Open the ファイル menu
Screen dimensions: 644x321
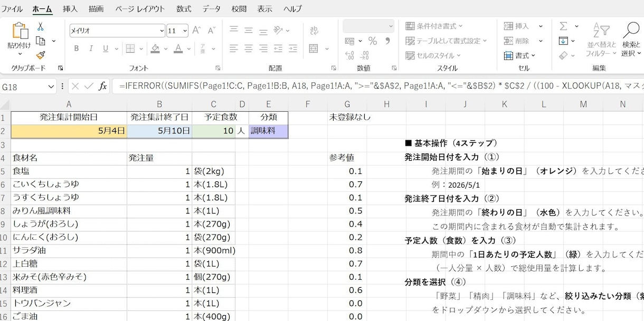12,9
